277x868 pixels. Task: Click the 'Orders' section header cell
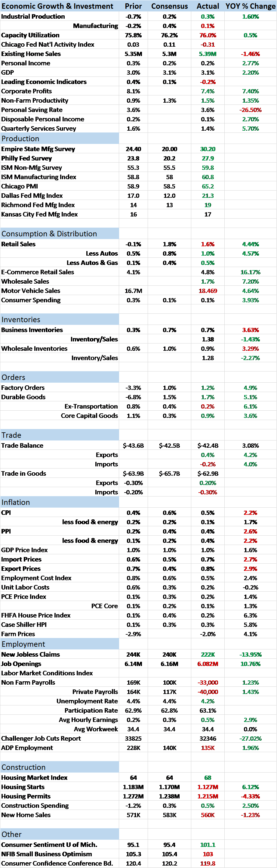tap(59, 377)
